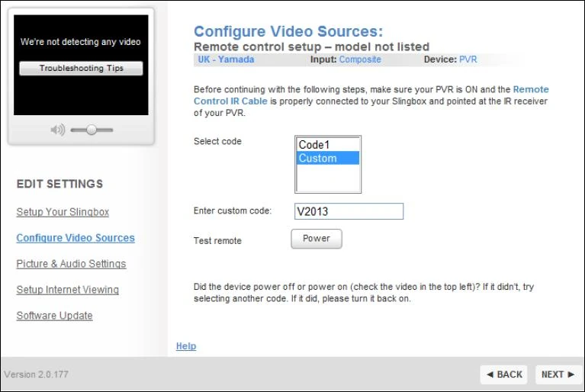Image resolution: width=585 pixels, height=392 pixels.
Task: Open the Help link
Action: tap(186, 346)
